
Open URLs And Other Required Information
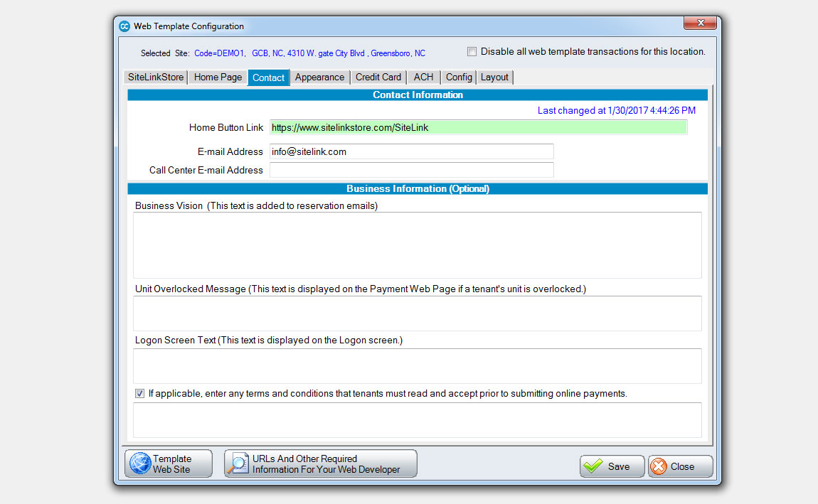320,463
